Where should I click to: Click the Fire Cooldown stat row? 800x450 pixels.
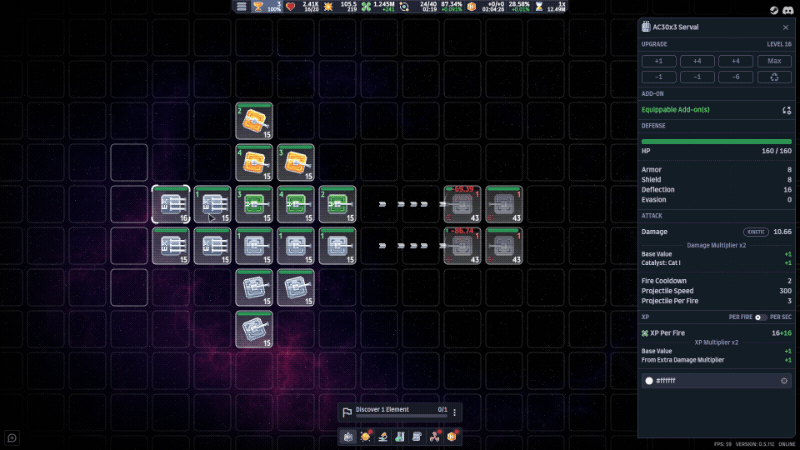[x=716, y=281]
